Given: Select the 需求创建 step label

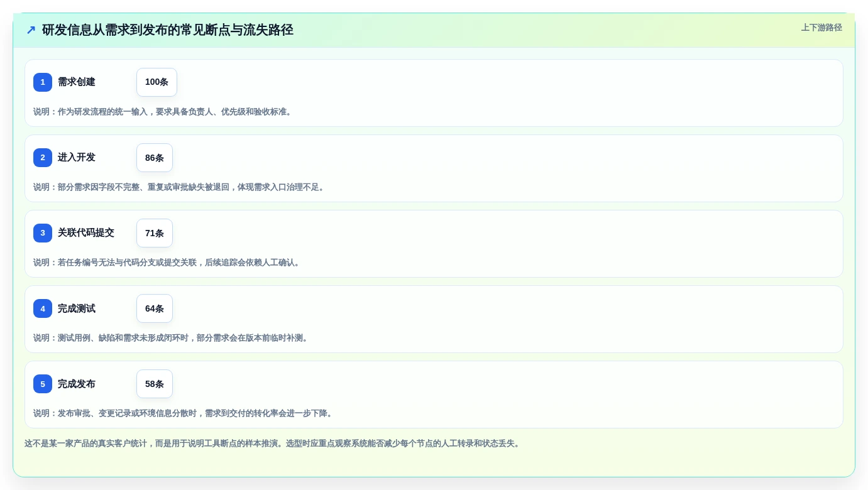Looking at the screenshot, I should point(77,82).
